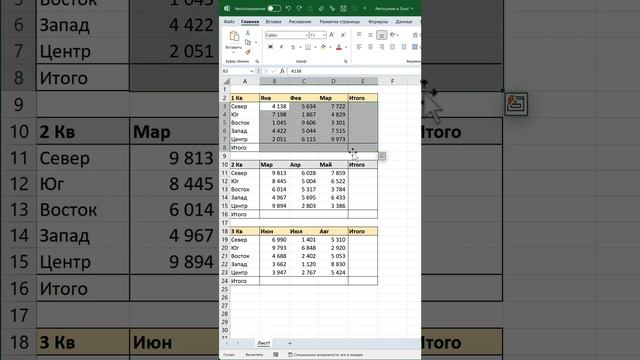Decrease font size with smaller A button
Screen dimensions: 640x360
pos(343,35)
